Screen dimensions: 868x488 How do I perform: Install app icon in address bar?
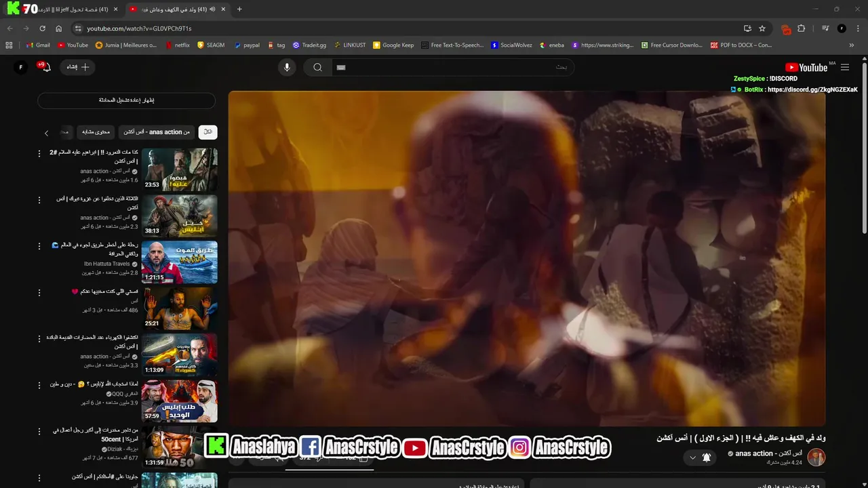747,28
